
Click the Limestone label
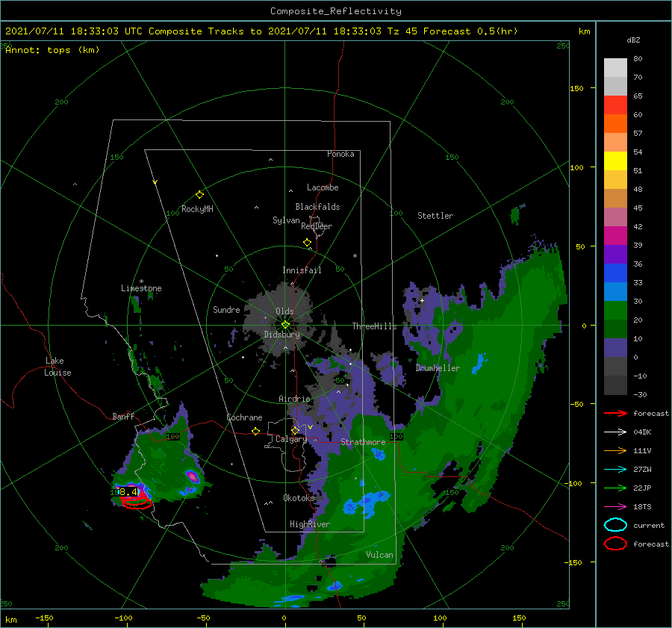(141, 288)
